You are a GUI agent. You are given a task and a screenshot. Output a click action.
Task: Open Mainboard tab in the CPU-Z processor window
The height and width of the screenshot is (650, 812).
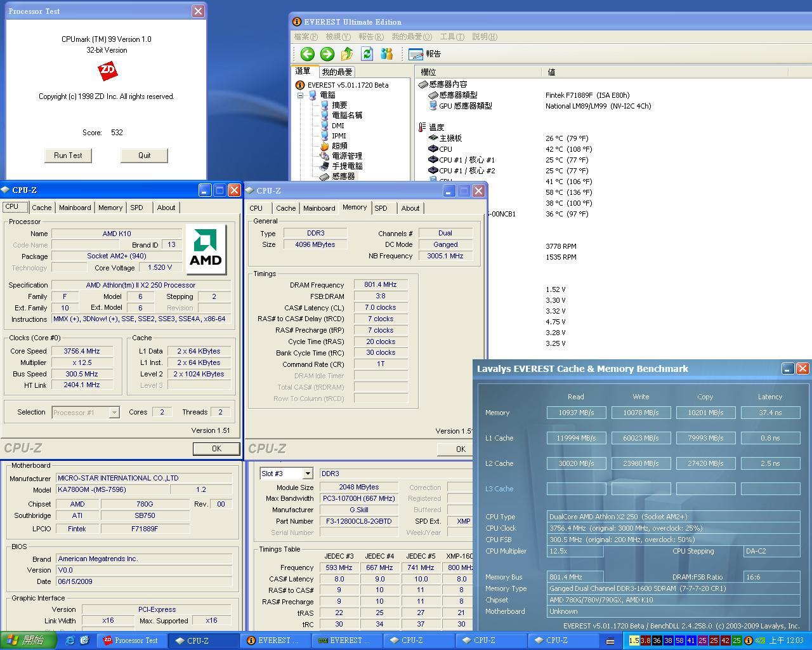point(75,208)
